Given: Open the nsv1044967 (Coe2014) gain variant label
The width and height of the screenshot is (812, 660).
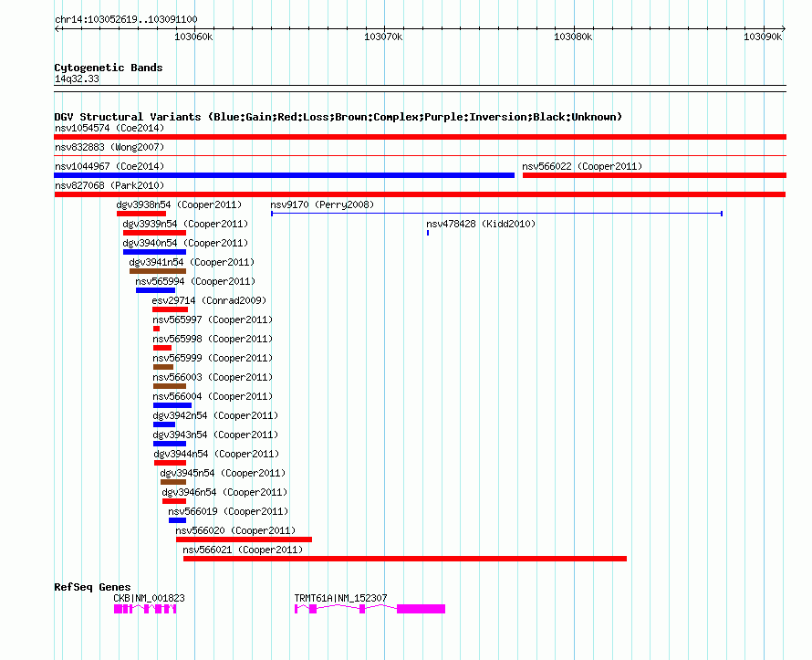Looking at the screenshot, I should click(x=109, y=166).
